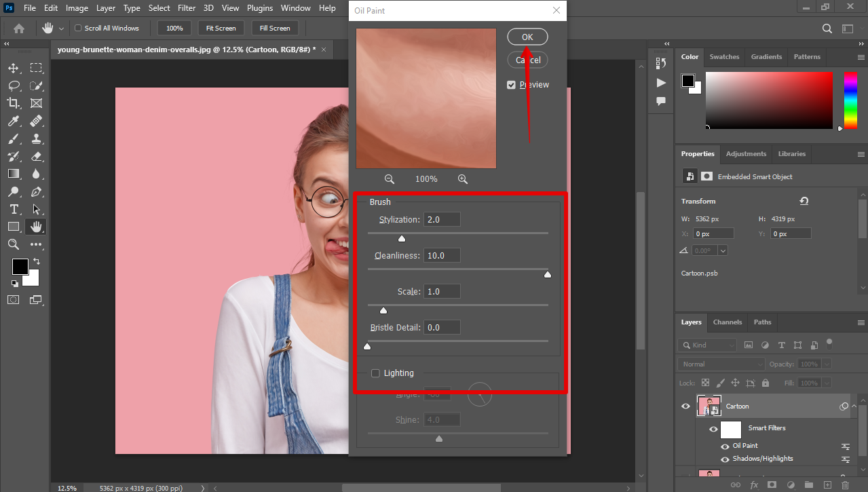Open the Image menu

point(77,8)
